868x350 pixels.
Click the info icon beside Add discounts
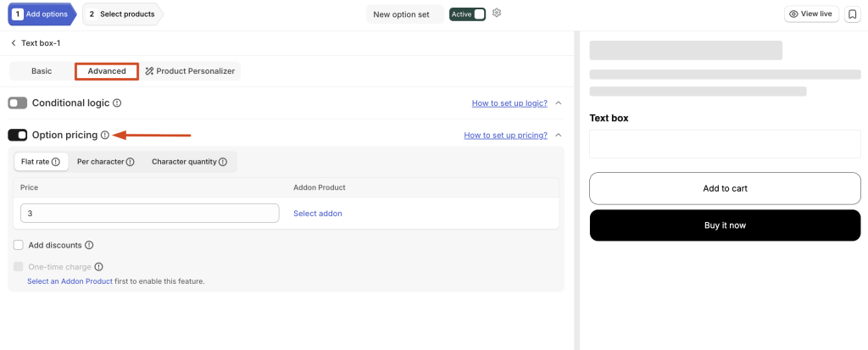[x=88, y=245]
